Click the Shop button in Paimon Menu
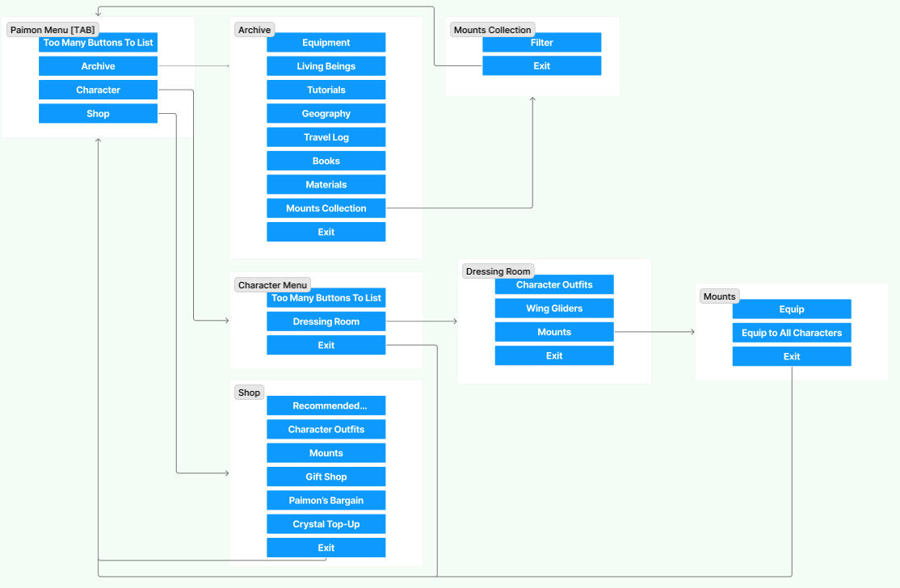Image resolution: width=900 pixels, height=588 pixels. pyautogui.click(x=98, y=114)
